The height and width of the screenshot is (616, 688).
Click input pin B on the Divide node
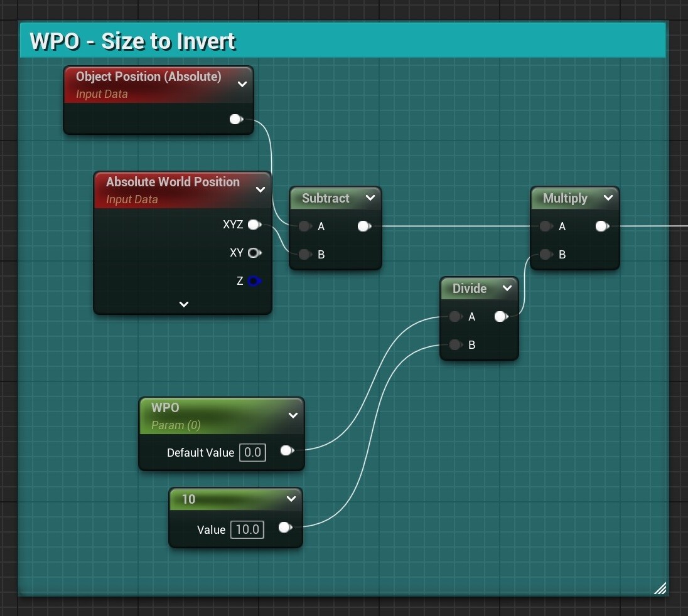[x=455, y=345]
